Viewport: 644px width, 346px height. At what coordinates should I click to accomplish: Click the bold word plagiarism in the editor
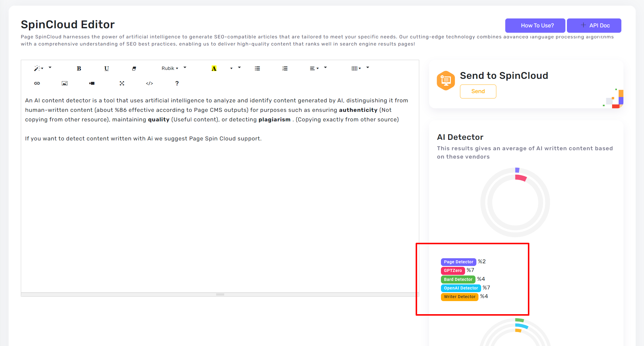pos(275,120)
